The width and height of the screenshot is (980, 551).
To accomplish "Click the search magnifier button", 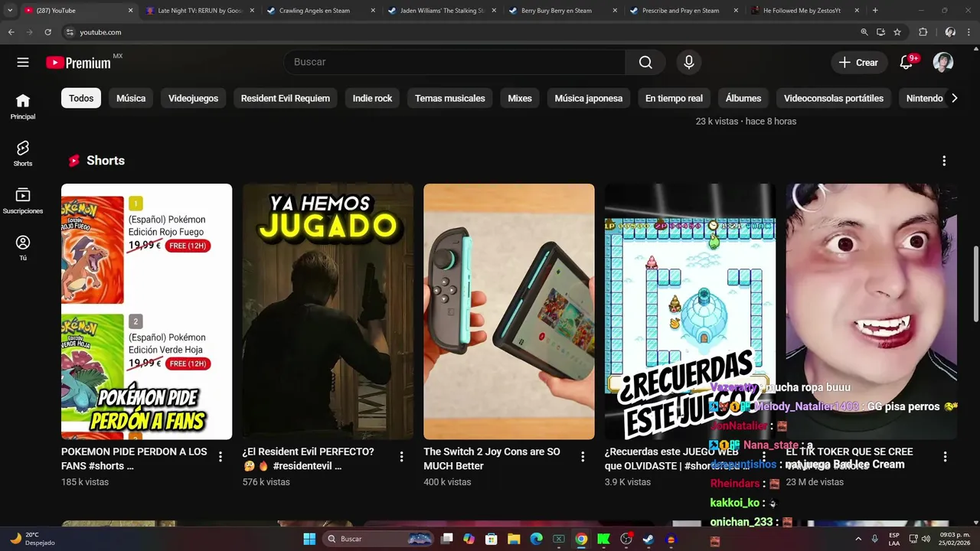I will [645, 62].
